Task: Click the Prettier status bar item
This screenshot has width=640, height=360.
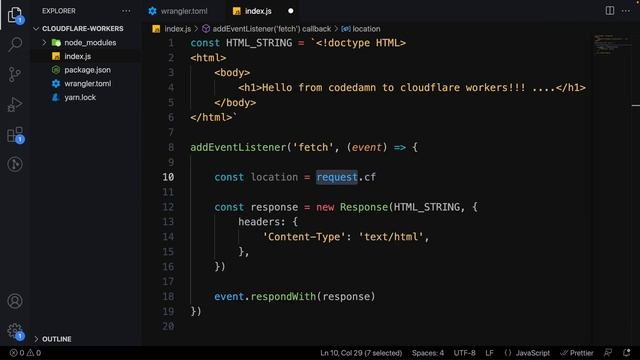Action: pyautogui.click(x=577, y=353)
